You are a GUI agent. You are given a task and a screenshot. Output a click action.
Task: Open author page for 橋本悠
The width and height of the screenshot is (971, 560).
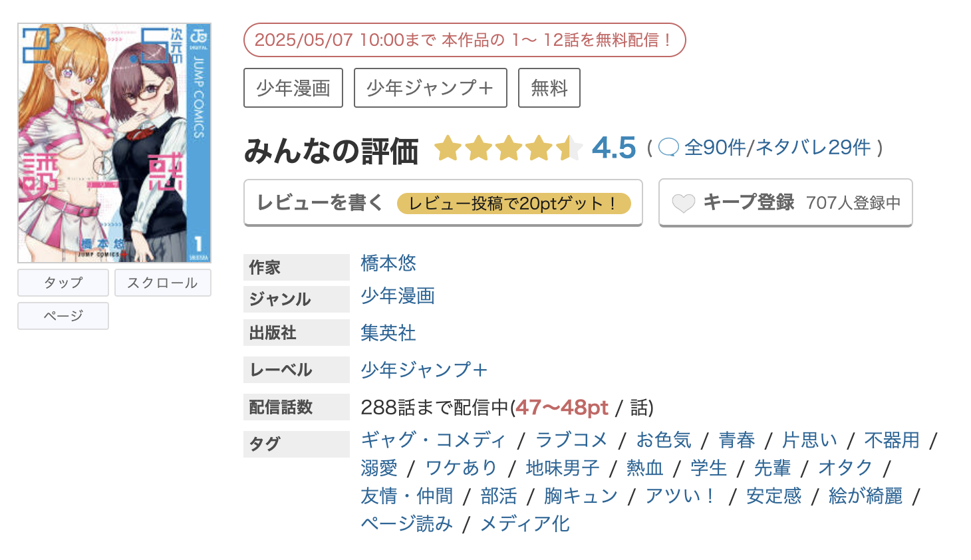coord(388,263)
